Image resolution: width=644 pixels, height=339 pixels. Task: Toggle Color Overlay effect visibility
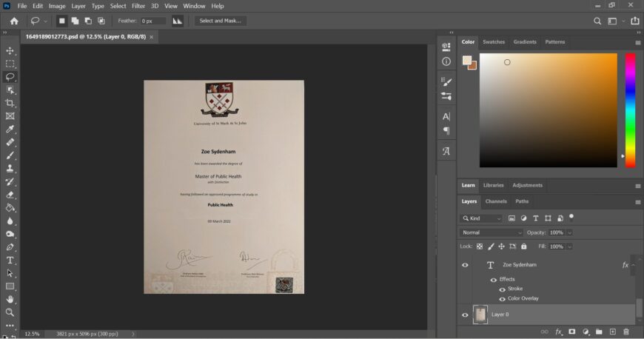point(502,299)
